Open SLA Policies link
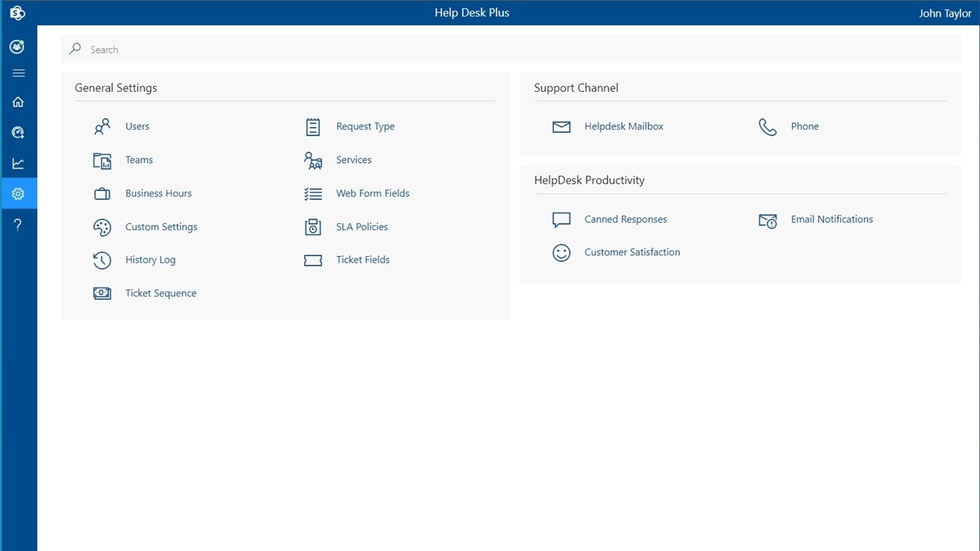 (362, 227)
